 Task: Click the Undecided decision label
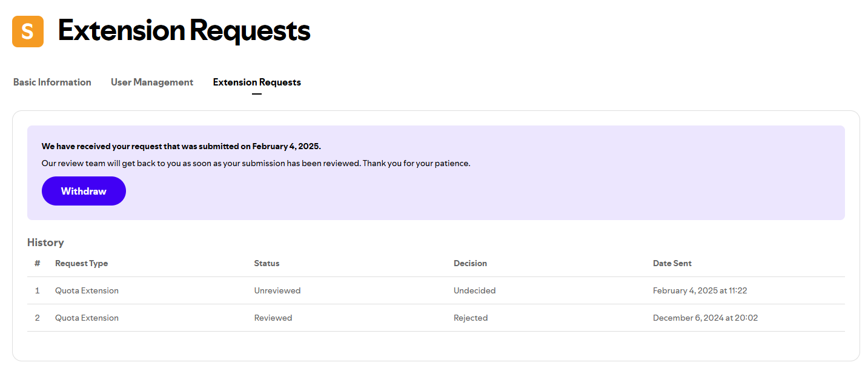click(x=474, y=290)
